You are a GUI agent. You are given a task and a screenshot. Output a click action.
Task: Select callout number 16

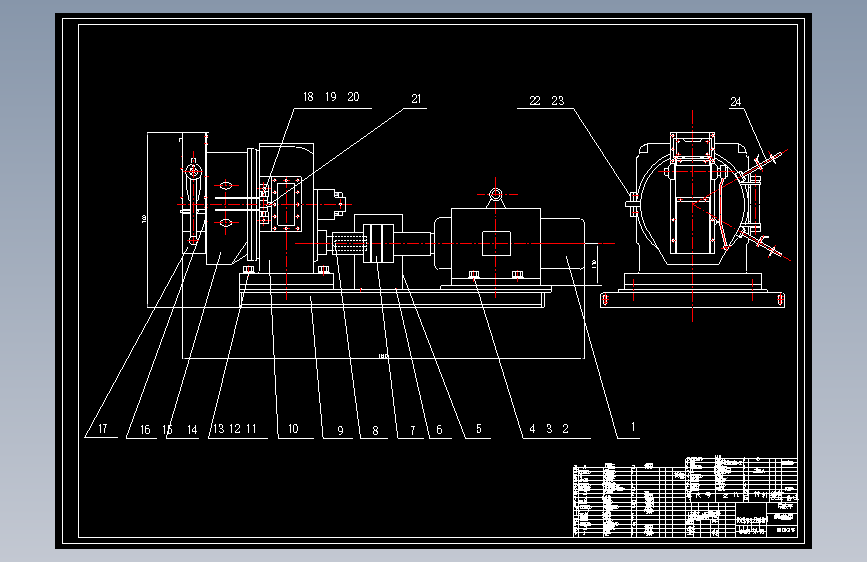145,430
